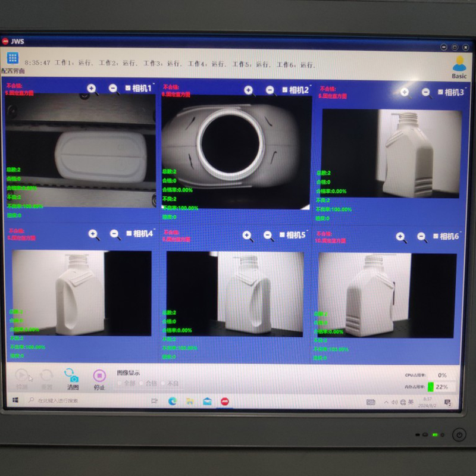The image size is (476, 476).
Task: Click the 相机1 bottle bottom image
Action: 80,151
